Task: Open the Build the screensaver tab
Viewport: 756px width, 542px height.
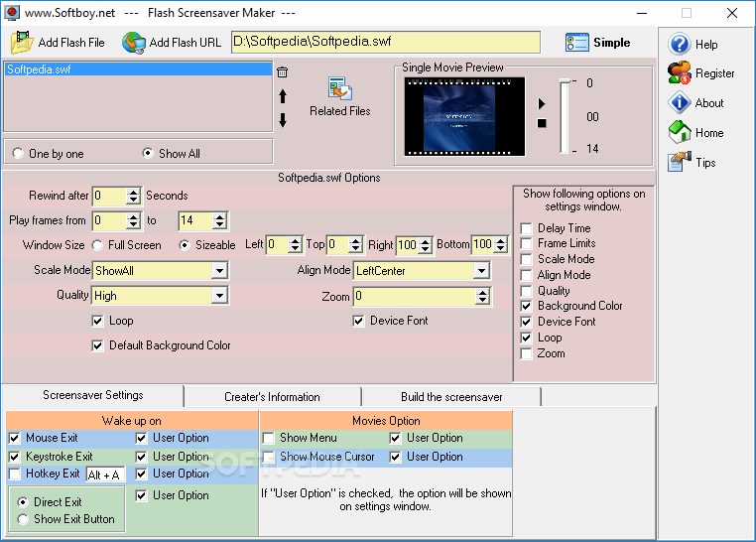Action: [451, 397]
